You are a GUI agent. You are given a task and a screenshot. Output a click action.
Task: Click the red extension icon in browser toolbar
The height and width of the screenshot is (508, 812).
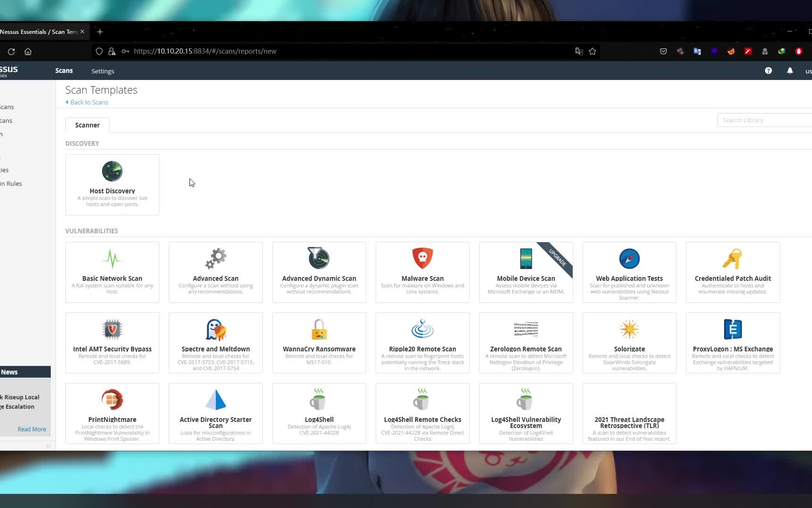(748, 51)
